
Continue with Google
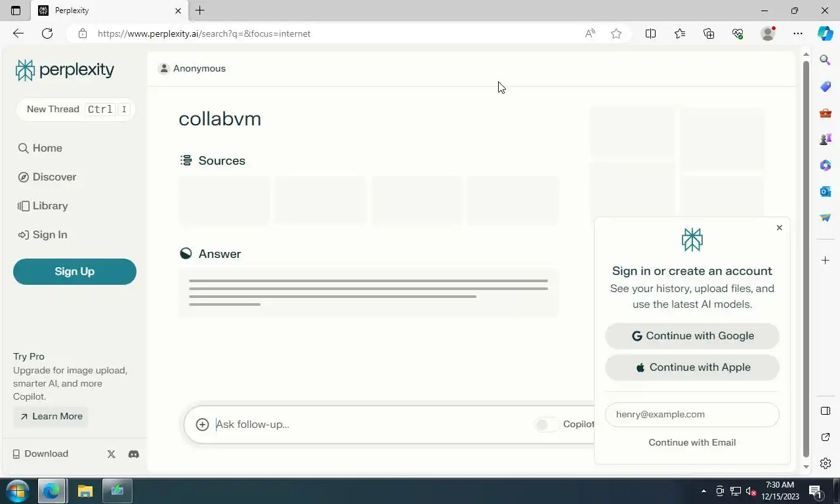click(x=692, y=336)
